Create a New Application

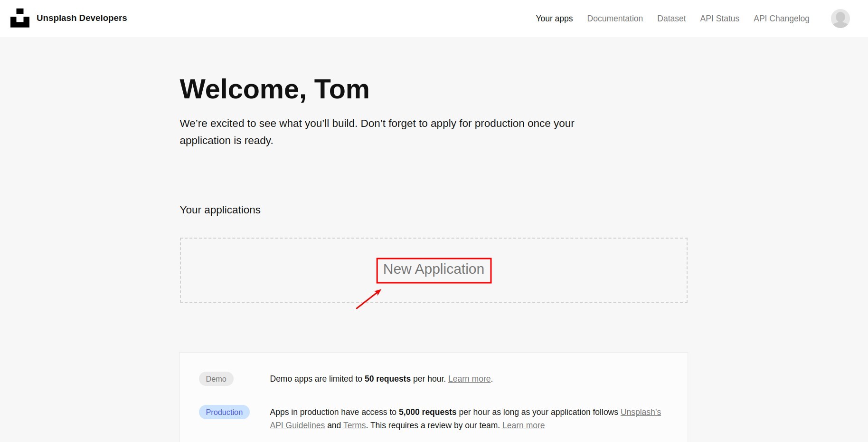(434, 269)
